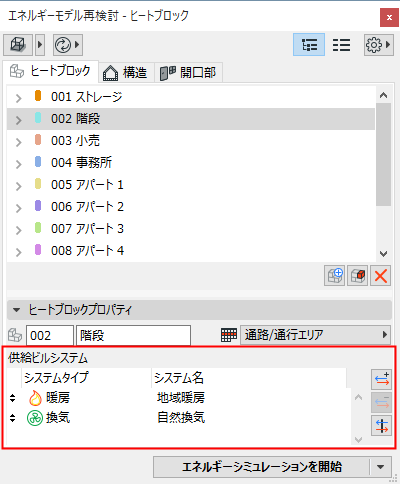
Task: Click the システムタイプ column header
Action: pyautogui.click(x=86, y=378)
